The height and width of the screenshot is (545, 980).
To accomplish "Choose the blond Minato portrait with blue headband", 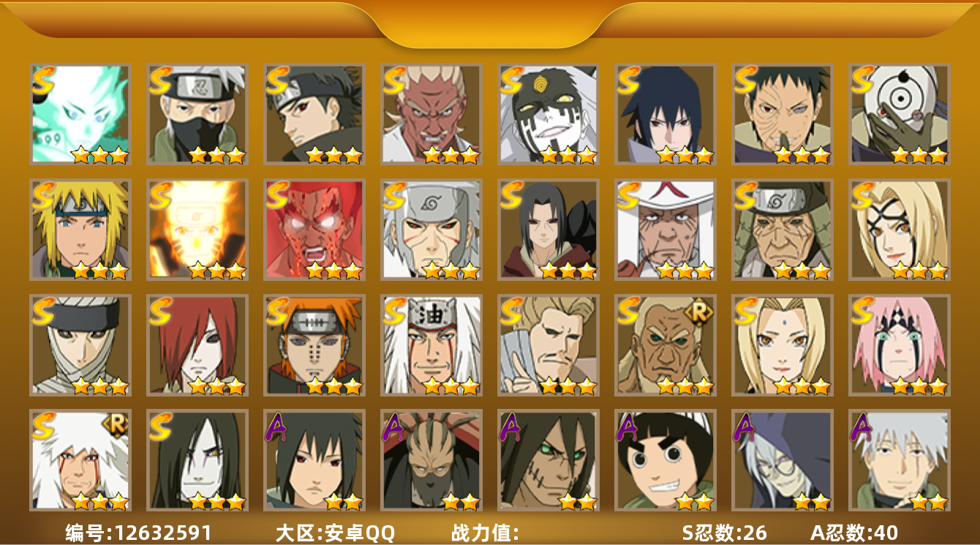I will (x=80, y=230).
